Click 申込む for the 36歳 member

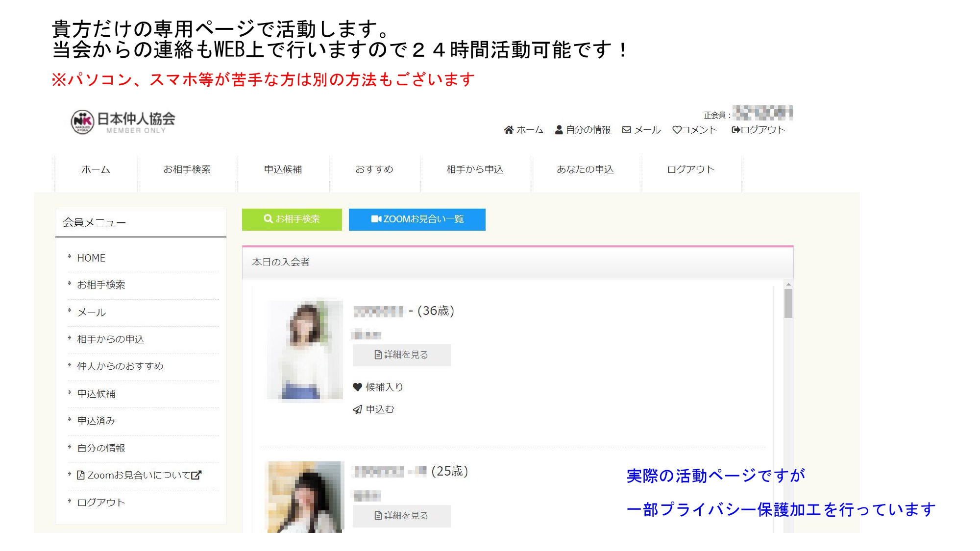[374, 409]
